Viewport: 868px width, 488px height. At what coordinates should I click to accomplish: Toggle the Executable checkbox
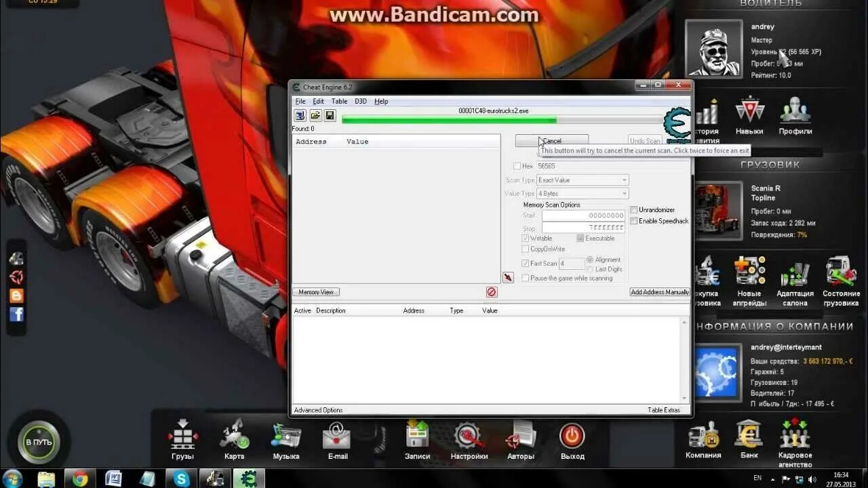coord(580,239)
